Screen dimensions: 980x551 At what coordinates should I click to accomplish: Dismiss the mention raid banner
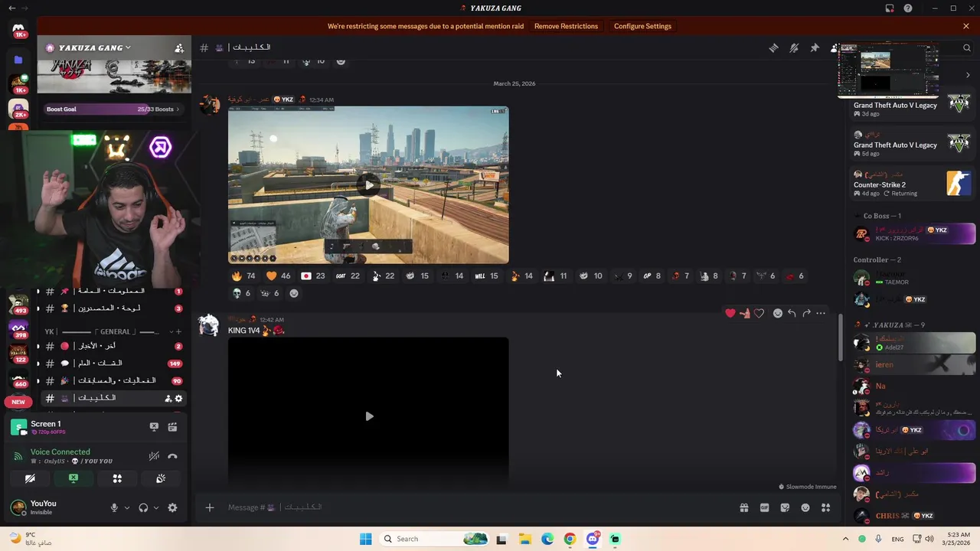[966, 26]
